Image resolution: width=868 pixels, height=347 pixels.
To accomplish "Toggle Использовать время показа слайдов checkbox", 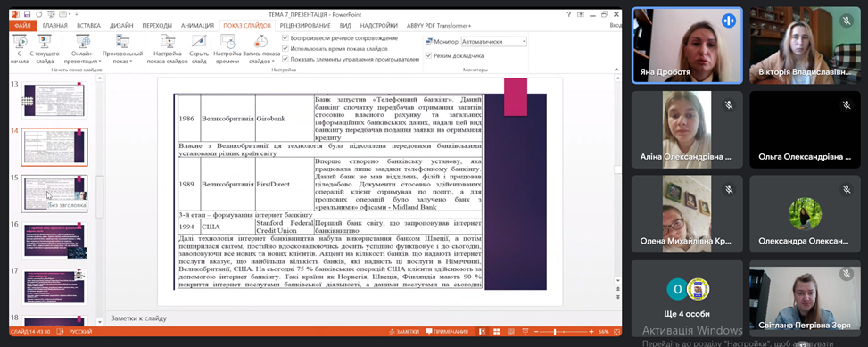I will pos(285,48).
